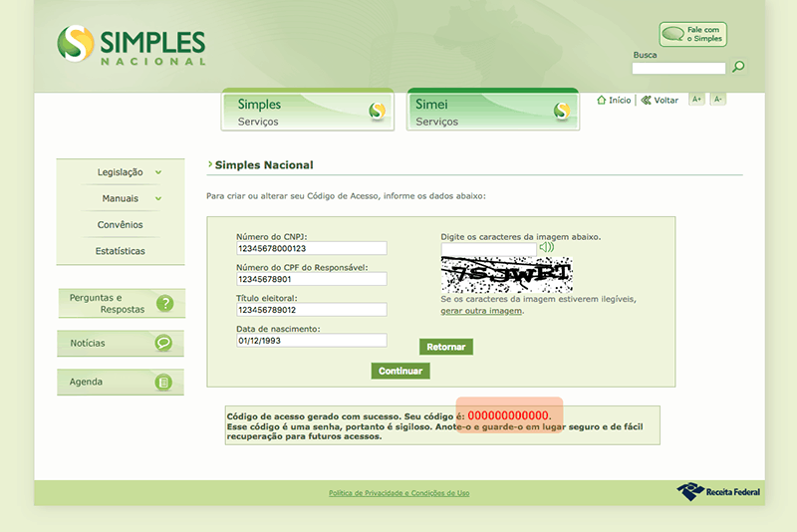This screenshot has height=532, width=797.
Task: Click the Data de nascimento field
Action: click(312, 341)
